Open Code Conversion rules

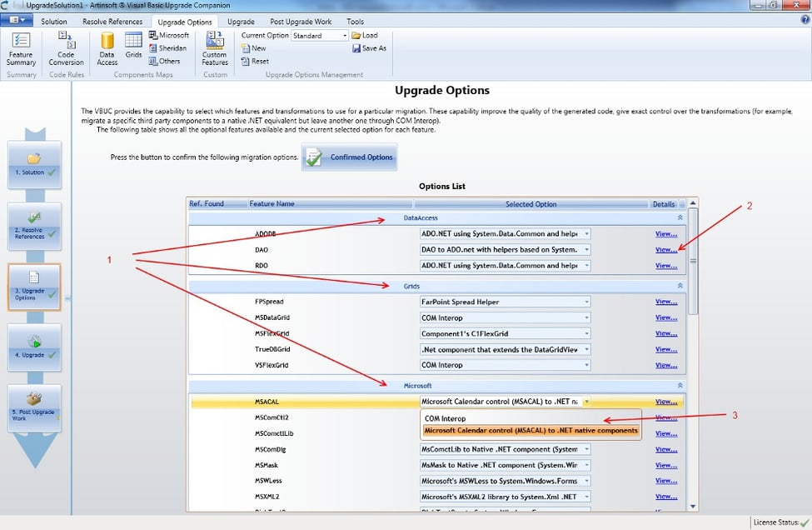click(66, 48)
